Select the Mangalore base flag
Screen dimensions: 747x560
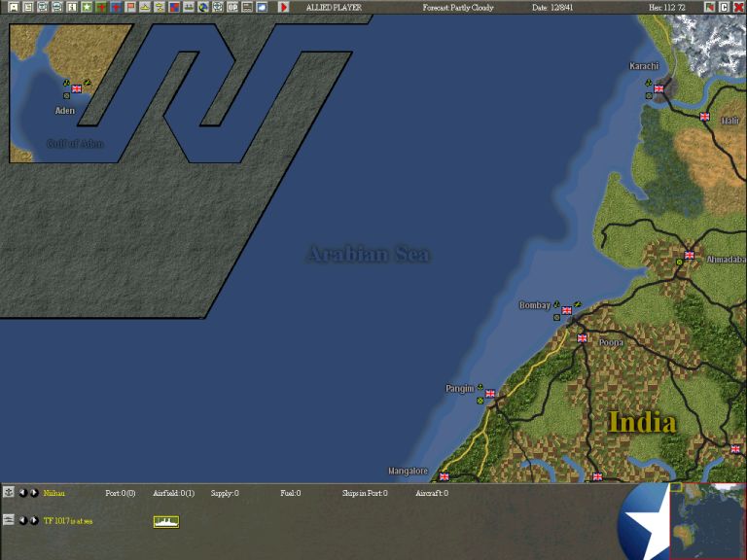coord(444,476)
